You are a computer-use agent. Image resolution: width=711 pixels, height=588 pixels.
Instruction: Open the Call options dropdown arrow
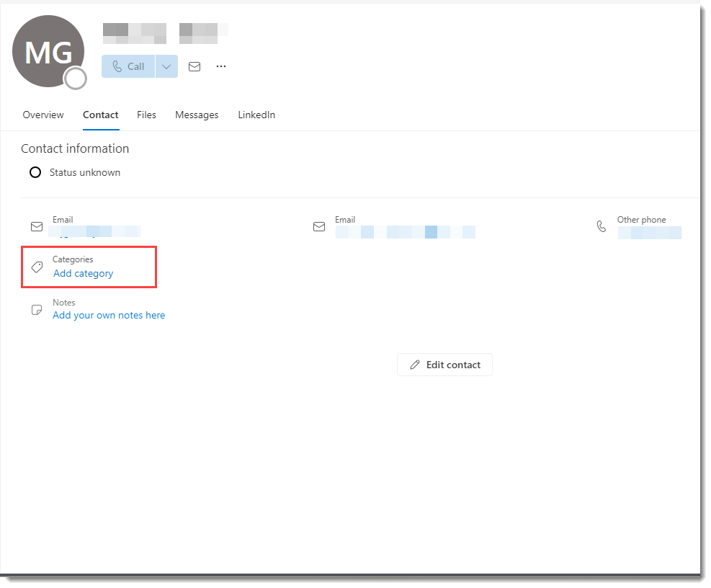(x=166, y=66)
